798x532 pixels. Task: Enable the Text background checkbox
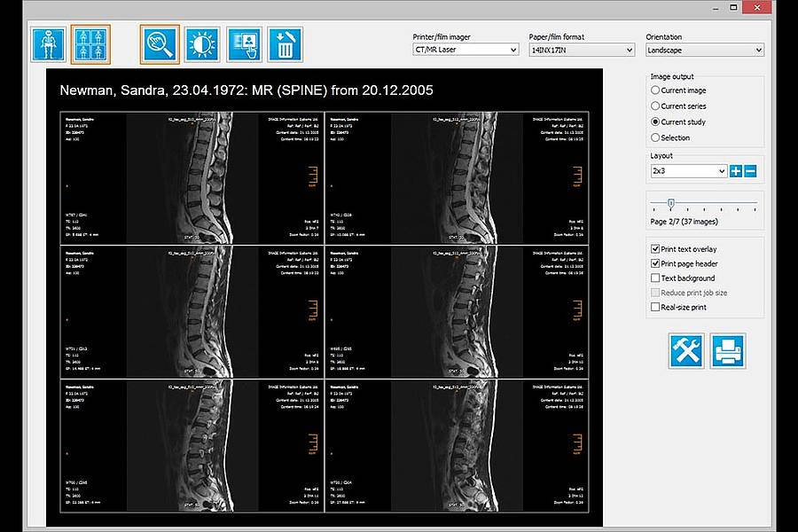click(x=655, y=278)
